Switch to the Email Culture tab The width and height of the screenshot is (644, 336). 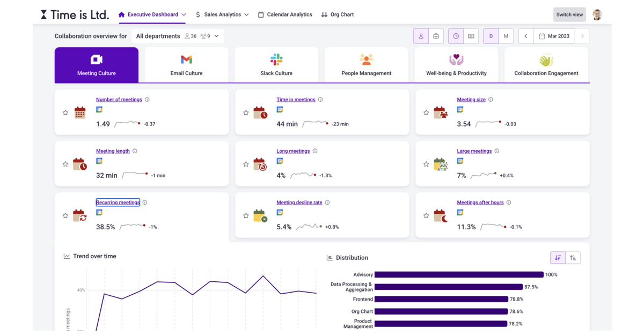(x=186, y=64)
